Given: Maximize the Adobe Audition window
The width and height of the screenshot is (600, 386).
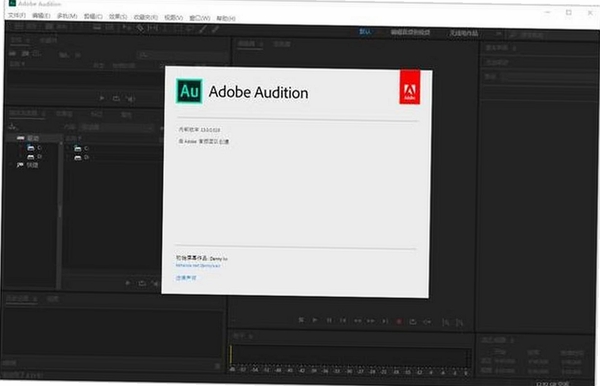Looking at the screenshot, I should coord(569,12).
